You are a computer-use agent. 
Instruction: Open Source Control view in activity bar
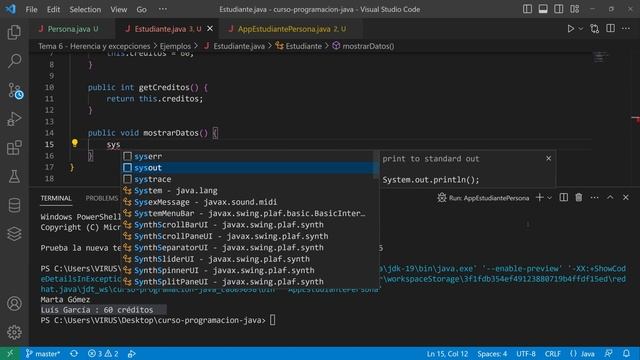click(x=15, y=90)
